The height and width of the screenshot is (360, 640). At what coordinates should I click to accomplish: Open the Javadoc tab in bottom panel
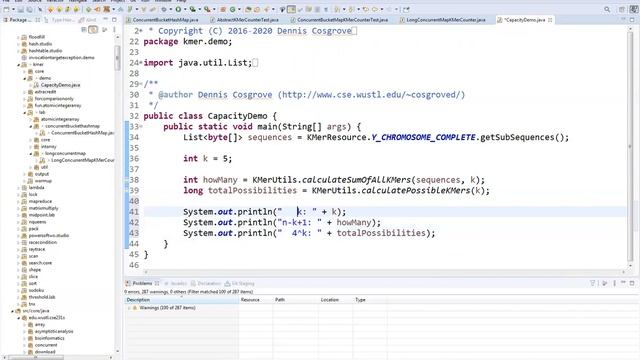175,283
